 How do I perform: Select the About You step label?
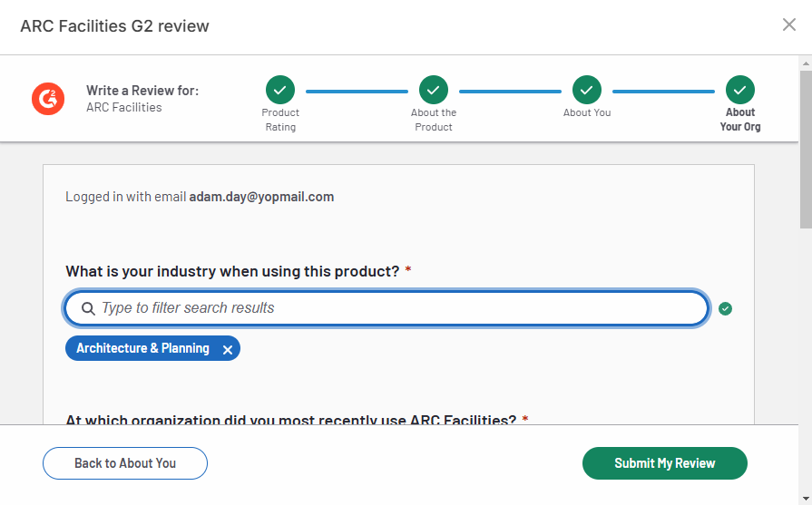[587, 112]
